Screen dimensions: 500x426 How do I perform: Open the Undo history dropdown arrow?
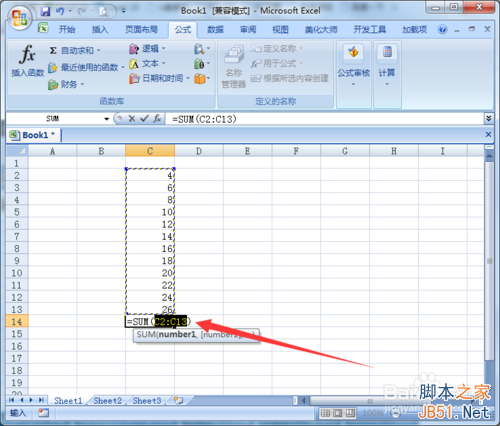70,11
